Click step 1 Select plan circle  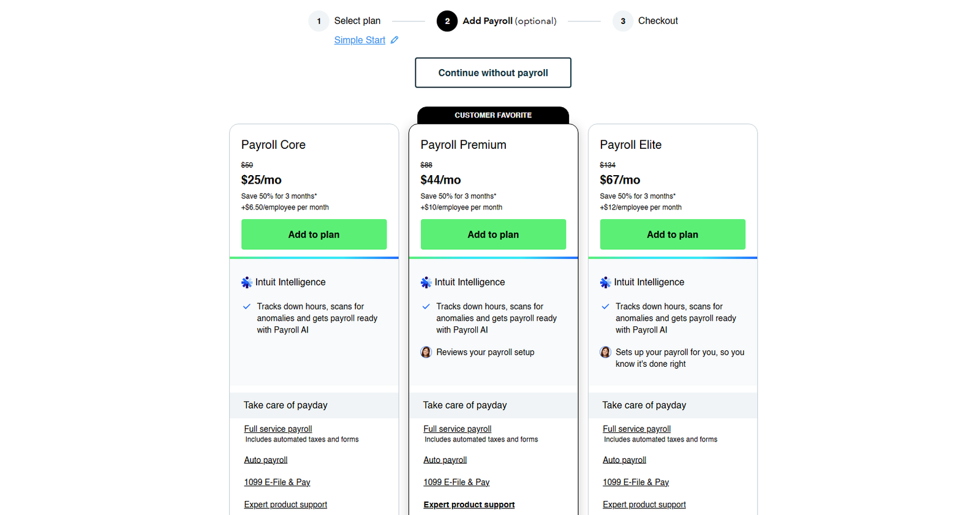click(318, 21)
